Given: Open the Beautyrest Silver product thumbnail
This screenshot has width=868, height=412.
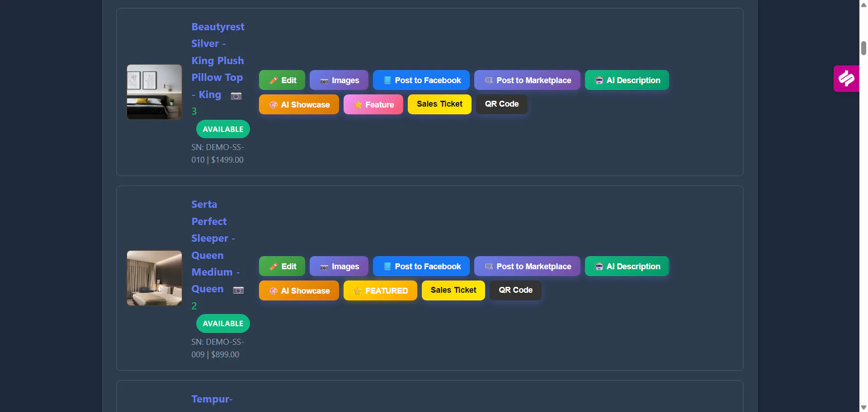Looking at the screenshot, I should pos(154,92).
